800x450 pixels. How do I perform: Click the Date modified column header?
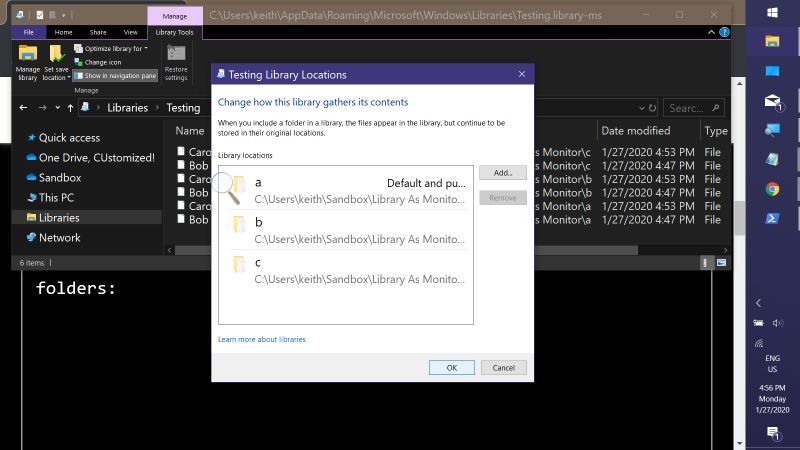[x=635, y=131]
